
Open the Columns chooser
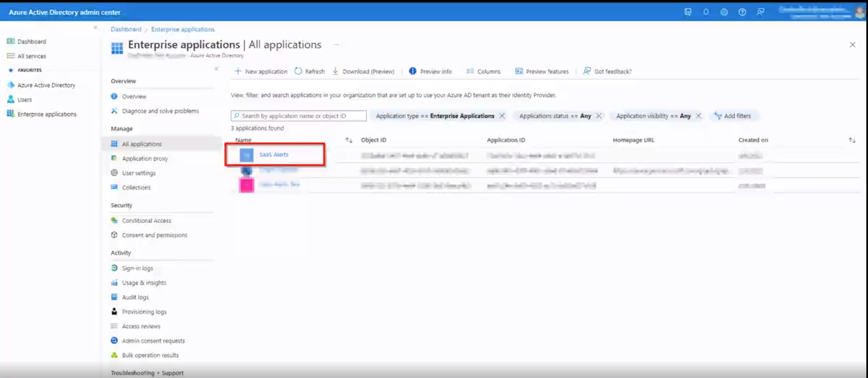click(x=483, y=71)
